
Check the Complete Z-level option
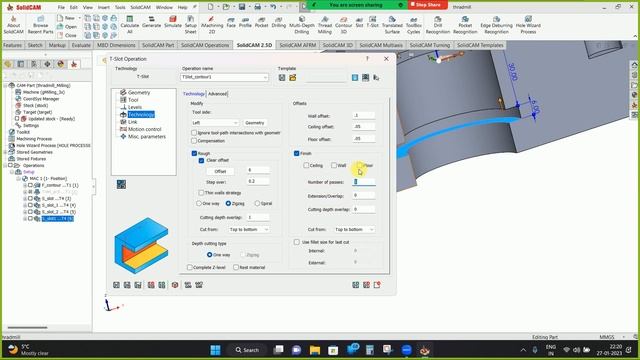coord(190,267)
